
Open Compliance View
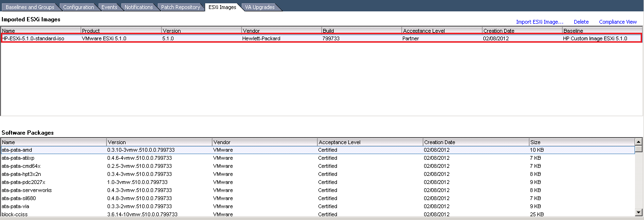[617, 22]
